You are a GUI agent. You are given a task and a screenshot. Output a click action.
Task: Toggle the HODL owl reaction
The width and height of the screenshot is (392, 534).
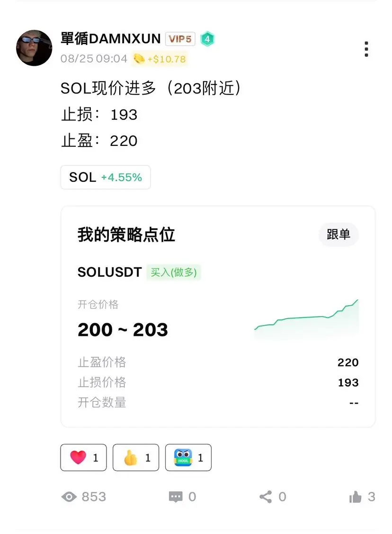tap(188, 457)
